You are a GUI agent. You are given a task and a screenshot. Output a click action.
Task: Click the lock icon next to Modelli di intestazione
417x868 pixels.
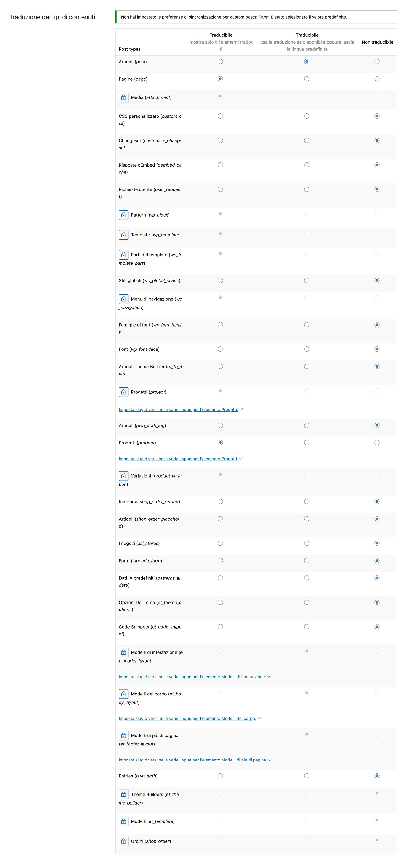point(123,652)
